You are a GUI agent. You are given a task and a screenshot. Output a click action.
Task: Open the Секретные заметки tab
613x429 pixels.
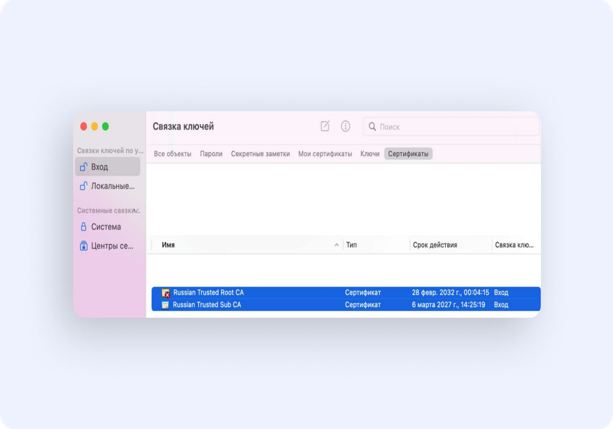point(260,154)
